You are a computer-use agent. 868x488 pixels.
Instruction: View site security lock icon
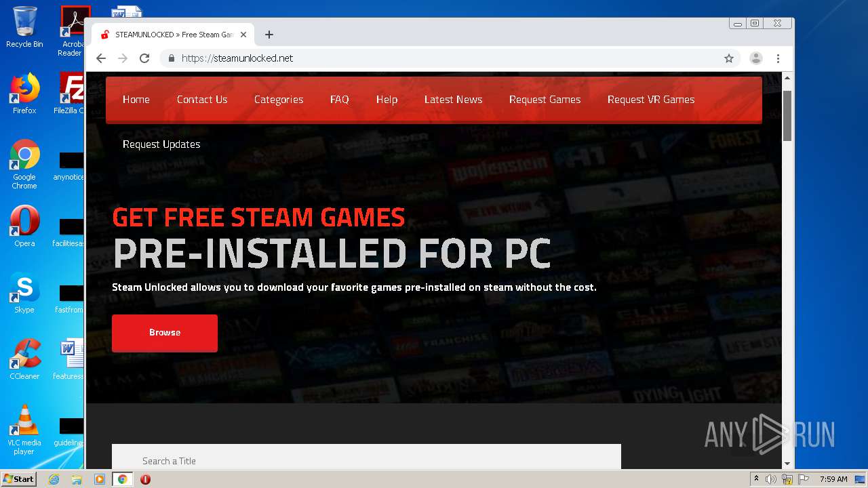point(172,58)
